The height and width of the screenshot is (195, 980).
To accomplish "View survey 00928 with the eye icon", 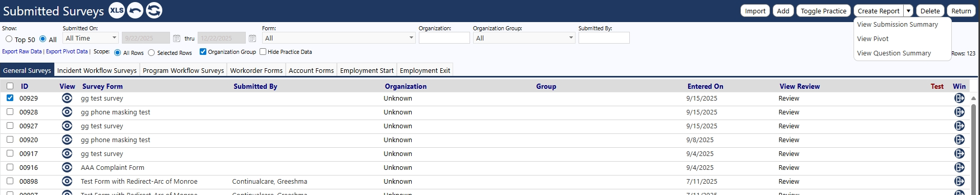I will point(67,112).
